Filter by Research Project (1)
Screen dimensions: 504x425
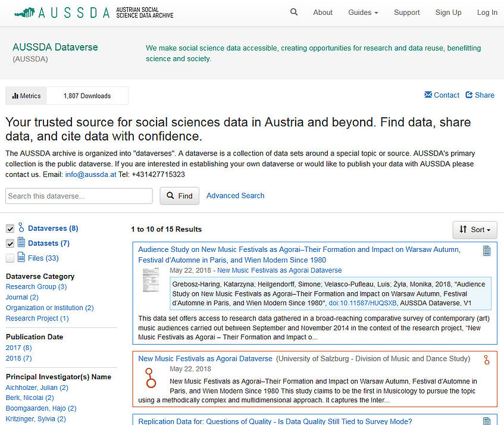(x=37, y=318)
